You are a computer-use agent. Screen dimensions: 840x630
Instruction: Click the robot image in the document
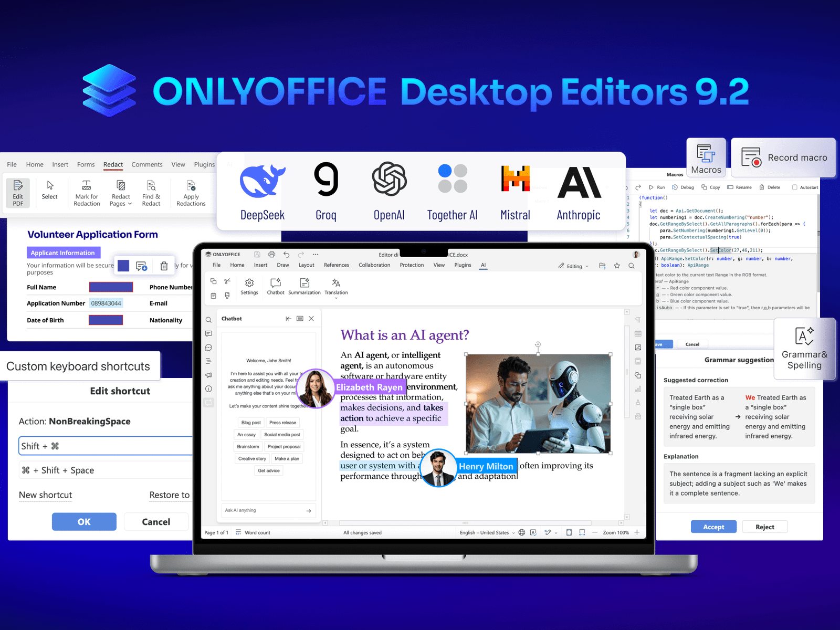coord(538,403)
